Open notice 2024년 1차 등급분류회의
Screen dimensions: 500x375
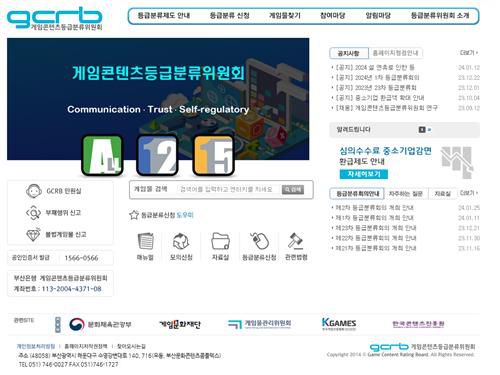coord(377,77)
